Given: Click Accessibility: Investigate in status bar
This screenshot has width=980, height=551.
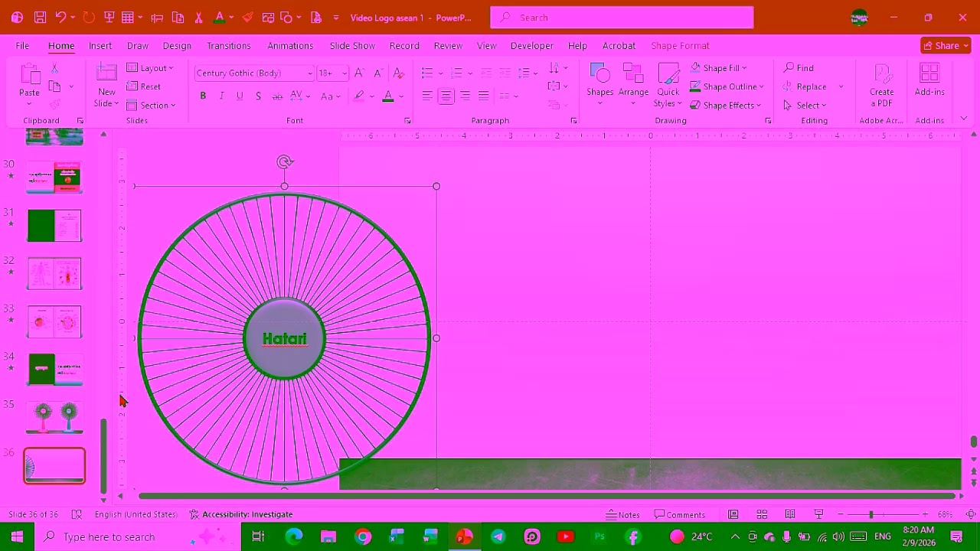Looking at the screenshot, I should (x=241, y=514).
